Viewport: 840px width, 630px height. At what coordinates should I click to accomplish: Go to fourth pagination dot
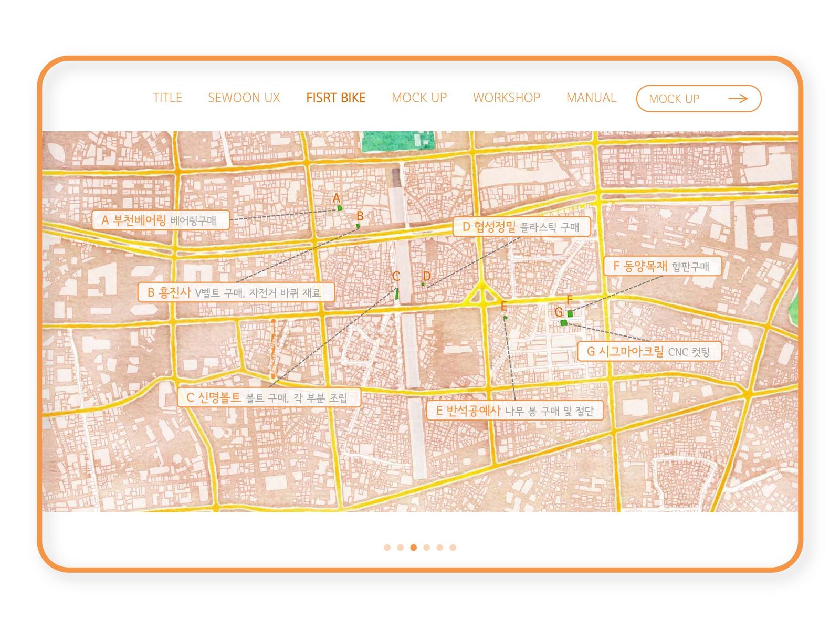point(427,548)
